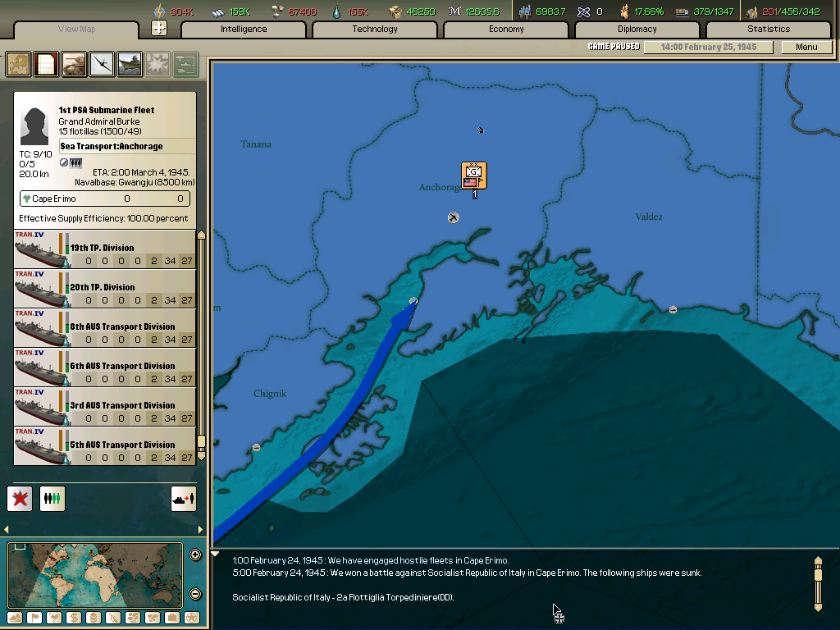Open the political map mode flag icon
This screenshot has width=840, height=630.
[x=34, y=618]
